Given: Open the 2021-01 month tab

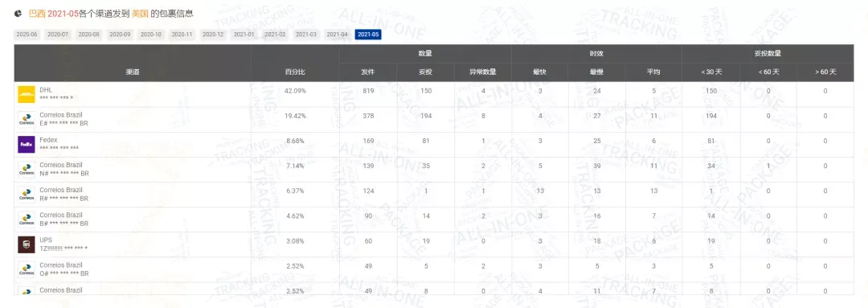Looking at the screenshot, I should tap(244, 35).
